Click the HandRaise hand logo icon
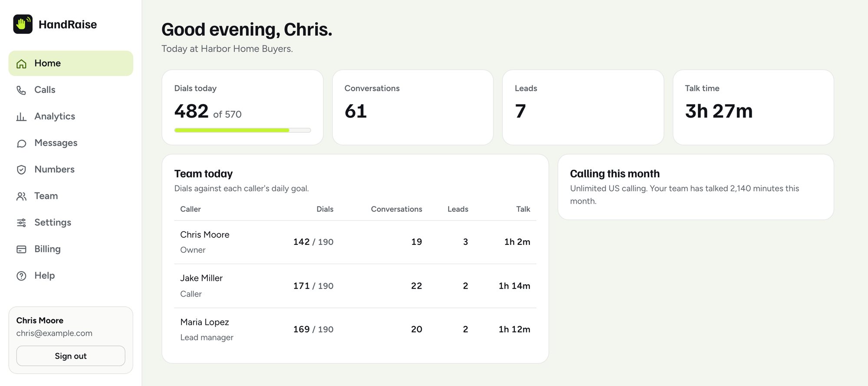 tap(23, 24)
